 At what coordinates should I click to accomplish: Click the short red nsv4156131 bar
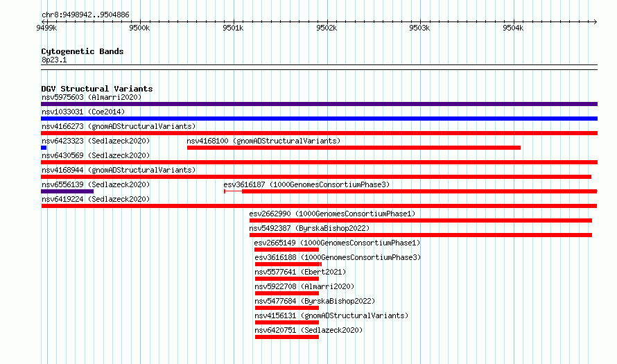point(287,322)
